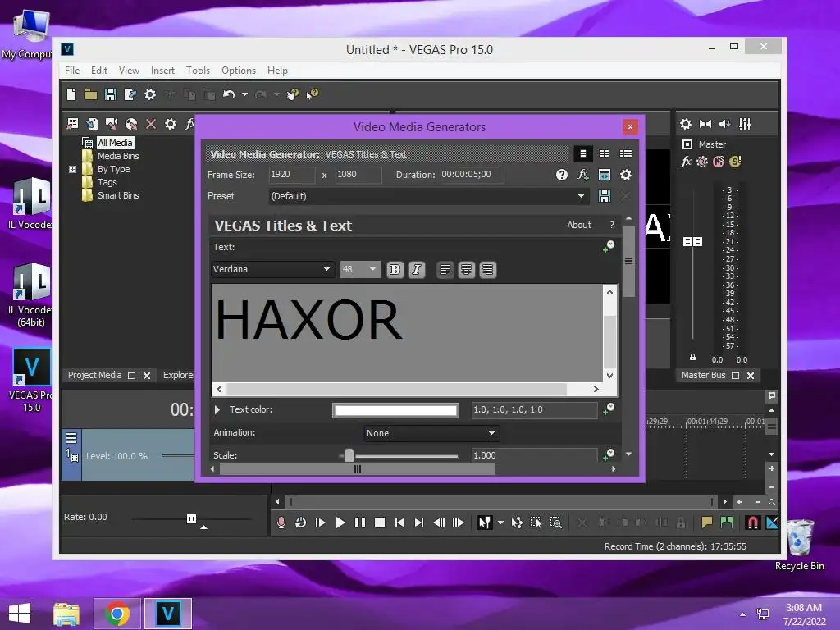Click the playback Rate slider handle
Viewport: 840px width, 630px height.
191,518
